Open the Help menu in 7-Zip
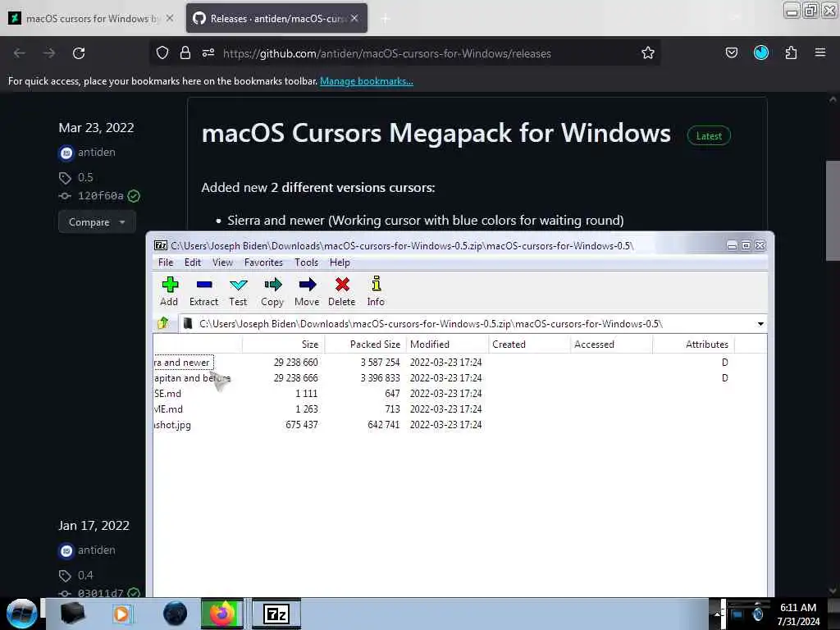The image size is (840, 630). pyautogui.click(x=340, y=262)
